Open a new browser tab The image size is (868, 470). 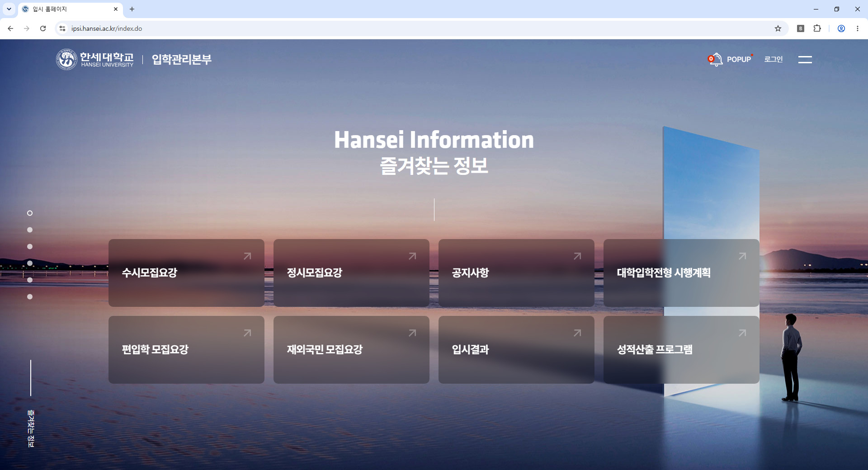coord(132,9)
